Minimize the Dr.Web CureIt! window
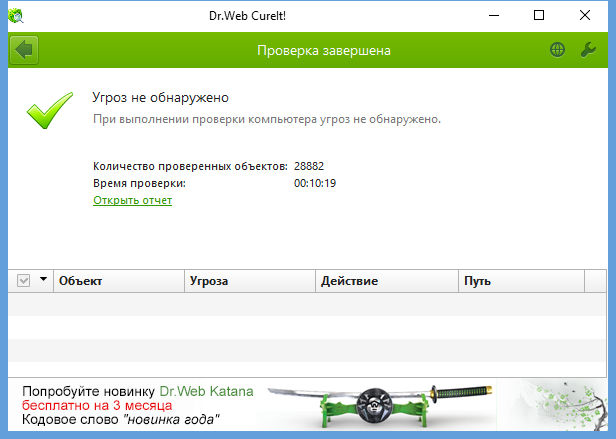 coord(494,16)
